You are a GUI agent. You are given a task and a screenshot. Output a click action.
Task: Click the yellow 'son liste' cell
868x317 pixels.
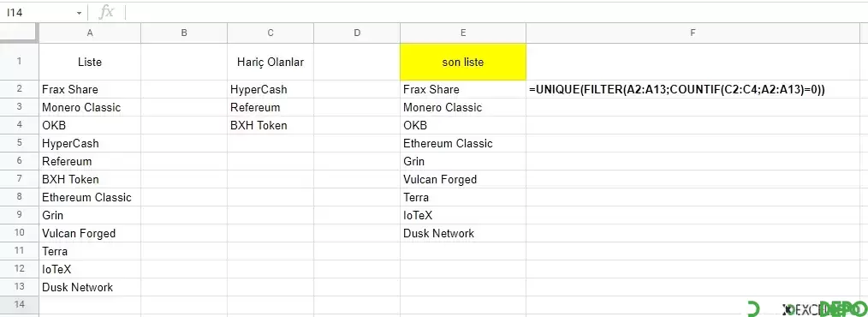[463, 62]
